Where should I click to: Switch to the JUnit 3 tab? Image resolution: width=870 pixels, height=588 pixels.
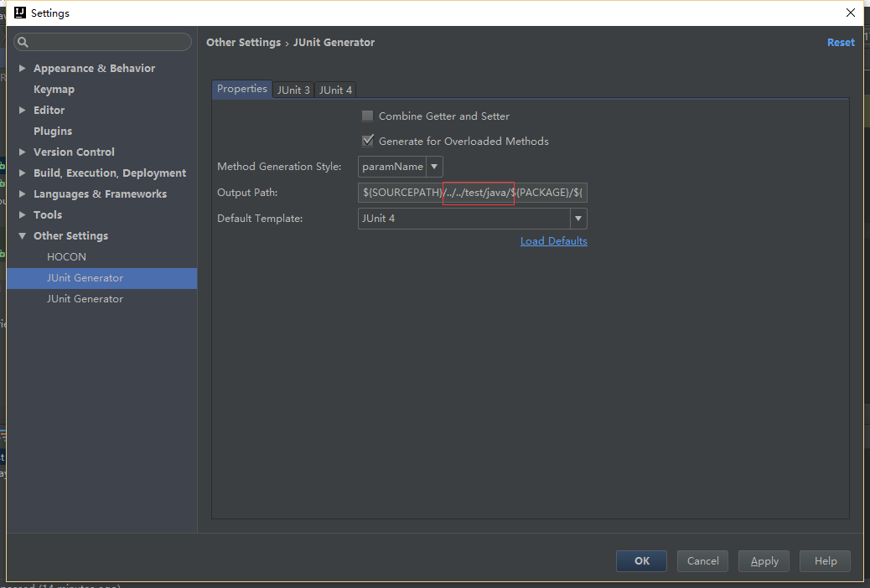(x=293, y=90)
